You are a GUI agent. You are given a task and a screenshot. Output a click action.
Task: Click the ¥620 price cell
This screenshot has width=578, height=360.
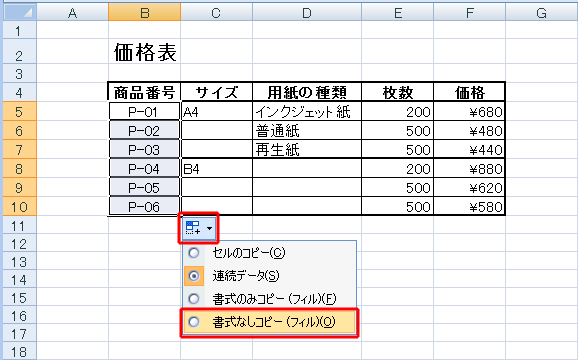tap(469, 188)
